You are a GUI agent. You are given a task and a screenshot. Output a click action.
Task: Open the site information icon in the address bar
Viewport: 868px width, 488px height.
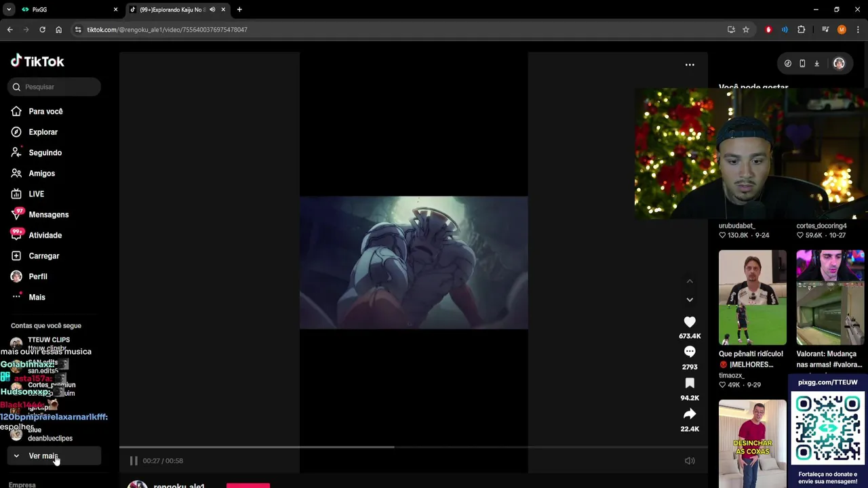(78, 30)
